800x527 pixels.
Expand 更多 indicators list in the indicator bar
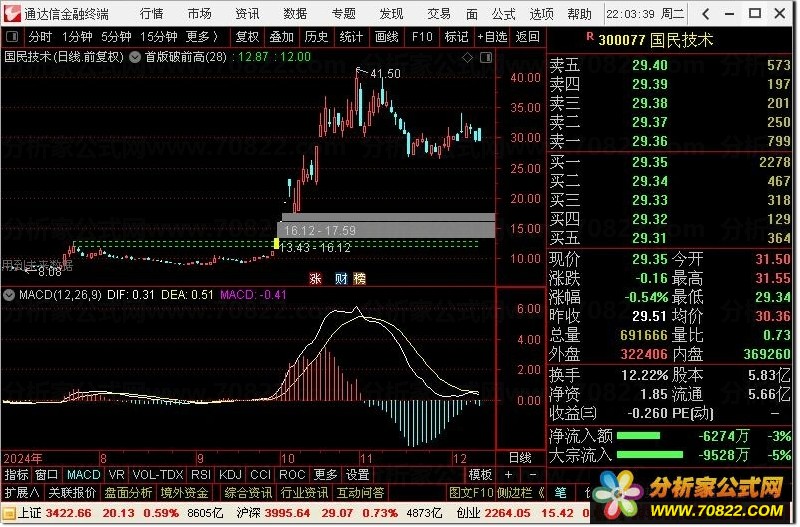click(x=326, y=475)
